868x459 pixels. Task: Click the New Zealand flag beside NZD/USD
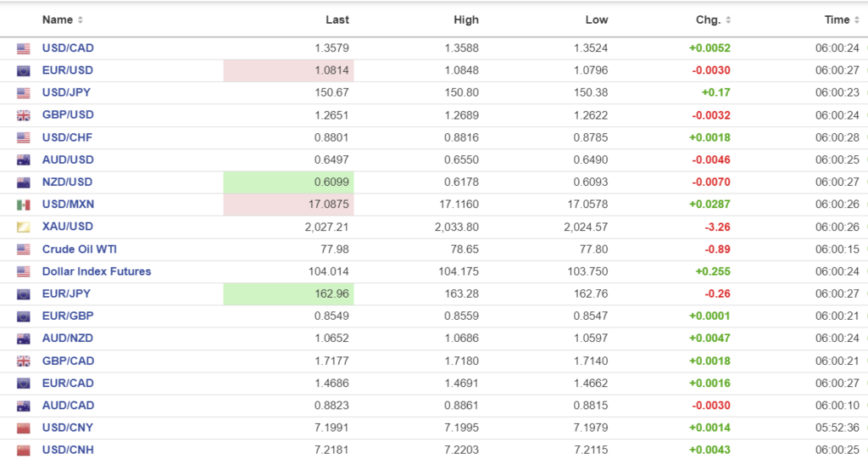pos(23,182)
